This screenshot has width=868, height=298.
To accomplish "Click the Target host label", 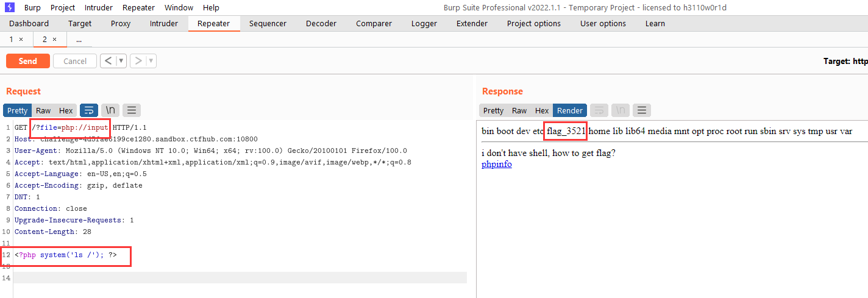I will pyautogui.click(x=845, y=61).
